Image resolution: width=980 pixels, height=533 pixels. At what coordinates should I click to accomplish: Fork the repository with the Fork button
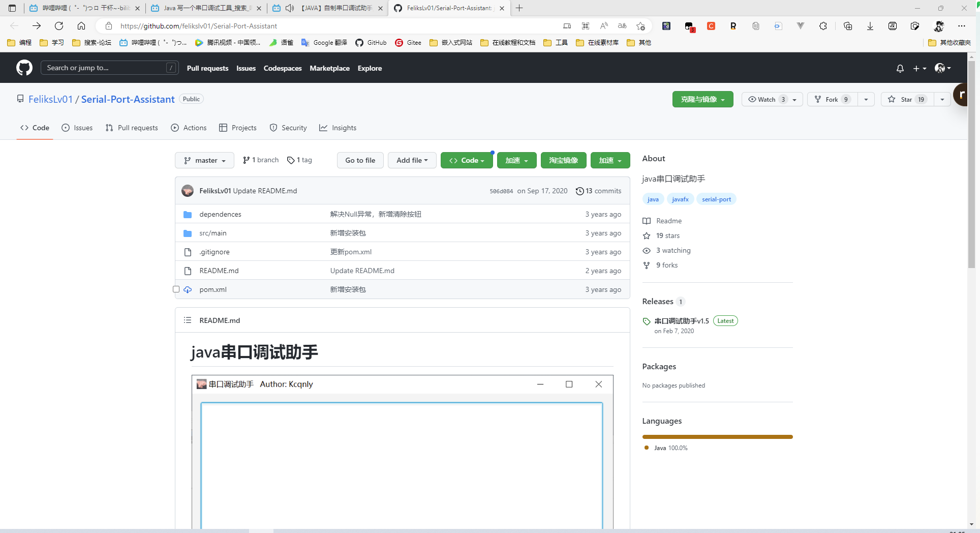pos(832,99)
